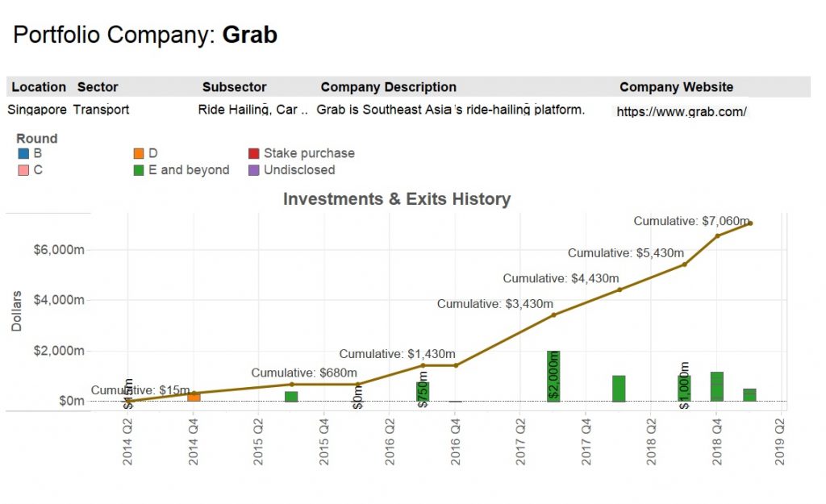826x504 pixels.
Task: Click the Location column header
Action: pyautogui.click(x=39, y=87)
